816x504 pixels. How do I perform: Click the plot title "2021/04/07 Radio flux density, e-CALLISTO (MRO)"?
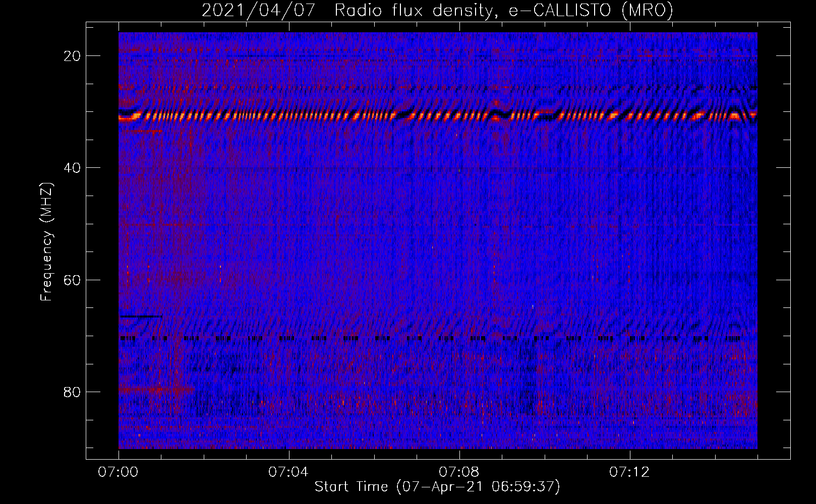pos(437,11)
